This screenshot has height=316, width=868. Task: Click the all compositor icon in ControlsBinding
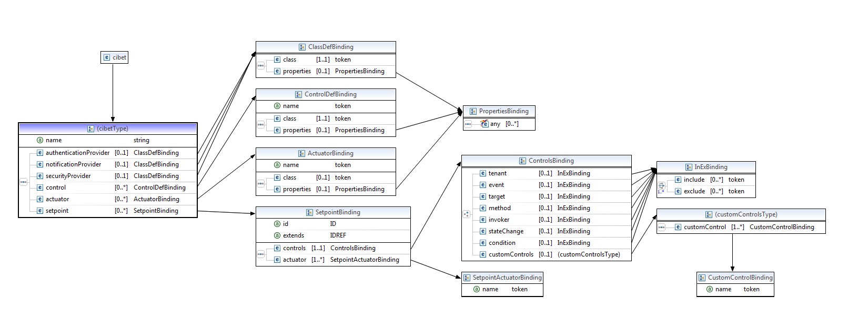click(x=467, y=214)
